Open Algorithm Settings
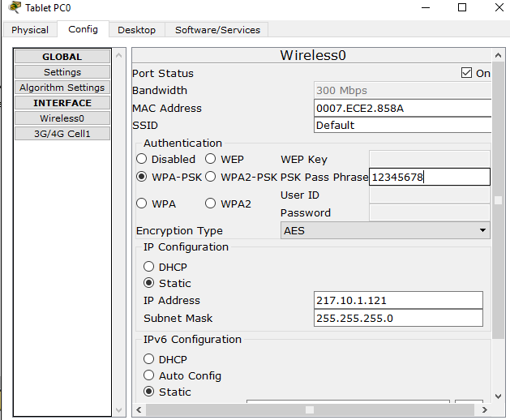This screenshot has width=510, height=420. 62,88
